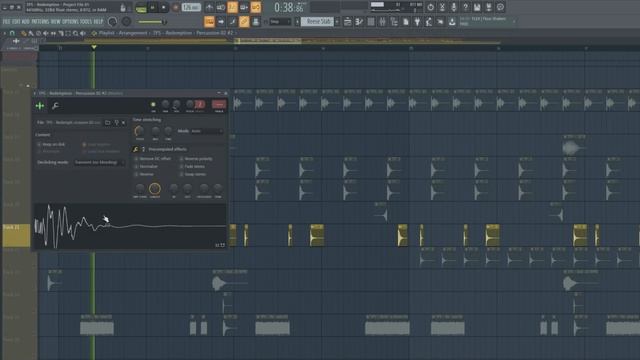
Task: Open the Piano roll view icon
Action: pos(359,22)
